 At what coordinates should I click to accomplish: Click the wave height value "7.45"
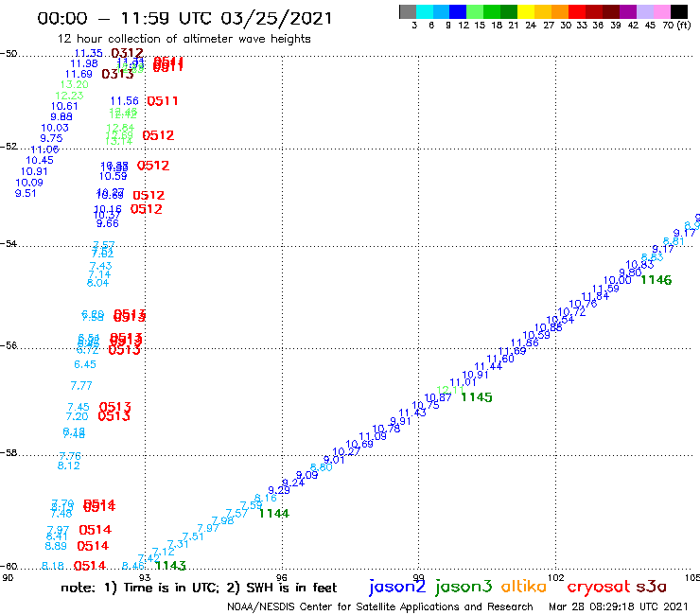coord(79,407)
